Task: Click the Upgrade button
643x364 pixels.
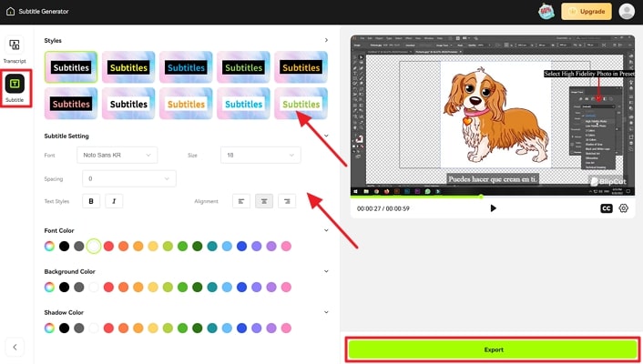Action: coord(587,12)
